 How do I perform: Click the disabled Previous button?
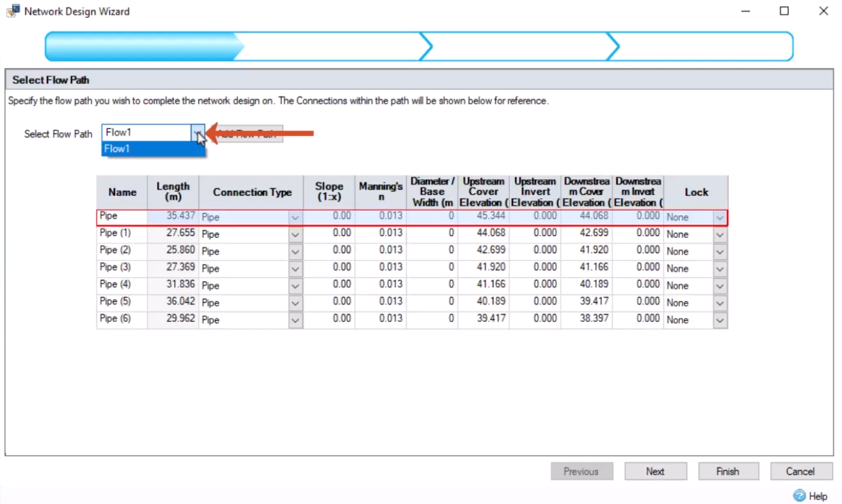pos(581,471)
